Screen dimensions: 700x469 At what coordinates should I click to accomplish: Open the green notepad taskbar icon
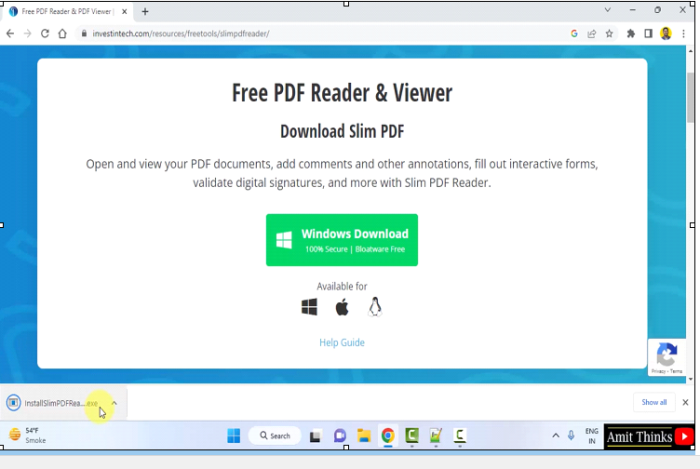[x=436, y=436]
